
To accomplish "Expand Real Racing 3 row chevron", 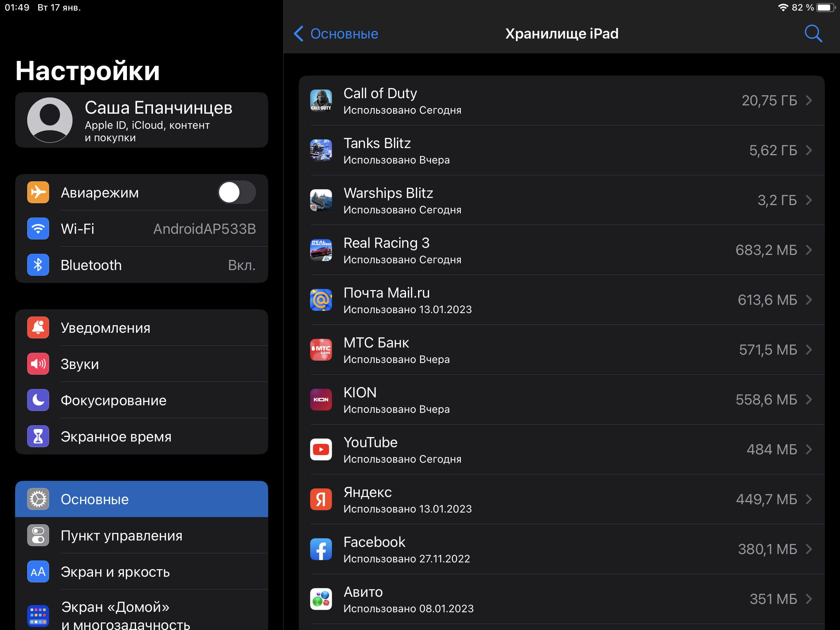I will [809, 250].
